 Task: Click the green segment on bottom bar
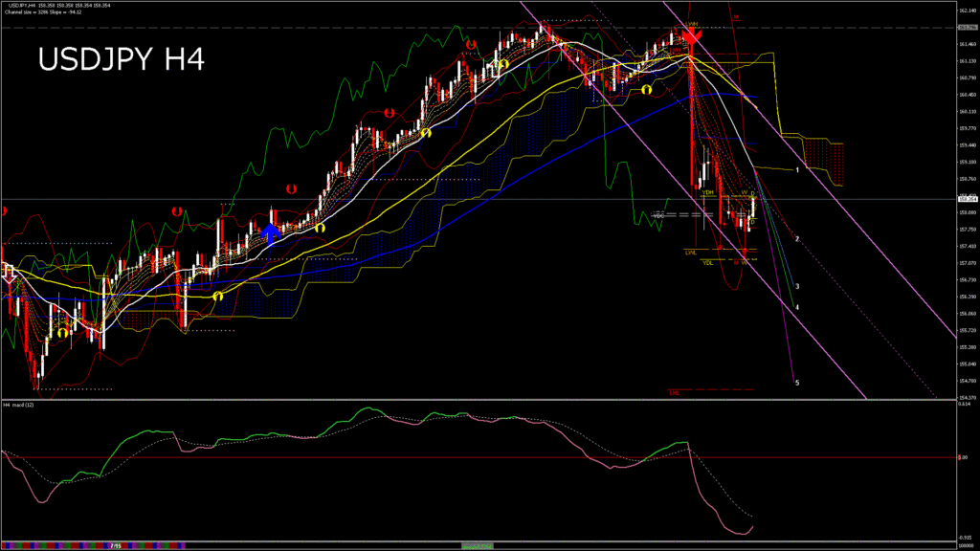(476, 545)
